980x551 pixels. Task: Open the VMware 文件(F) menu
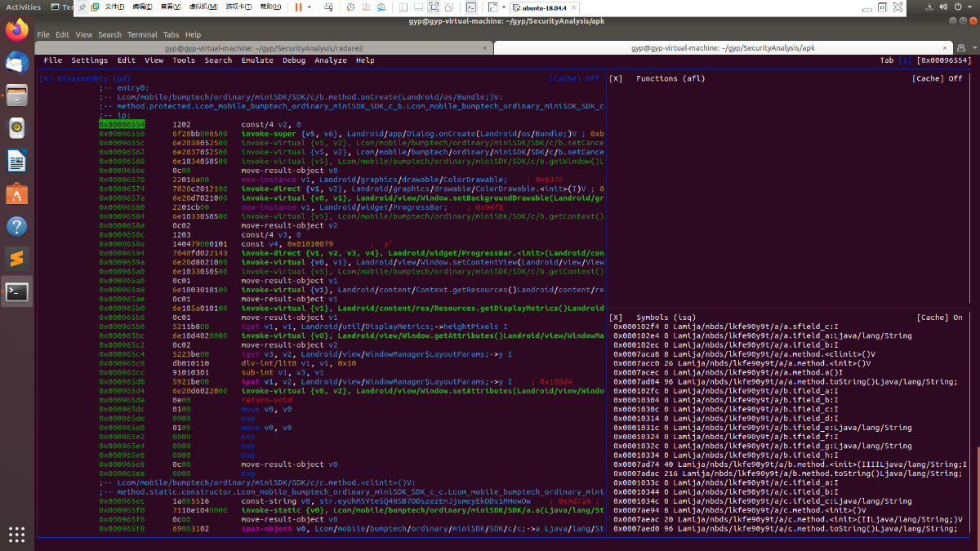[114, 7]
